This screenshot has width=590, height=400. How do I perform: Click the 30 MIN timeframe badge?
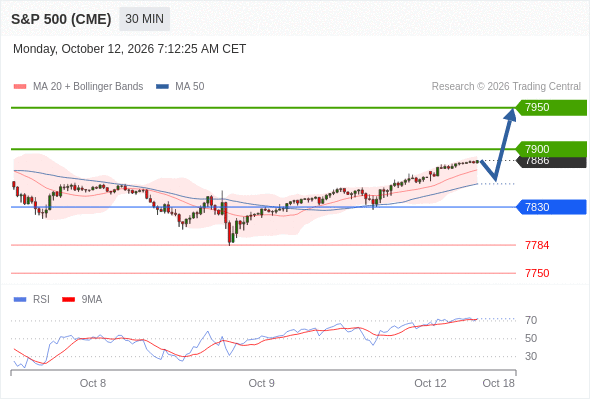(144, 19)
